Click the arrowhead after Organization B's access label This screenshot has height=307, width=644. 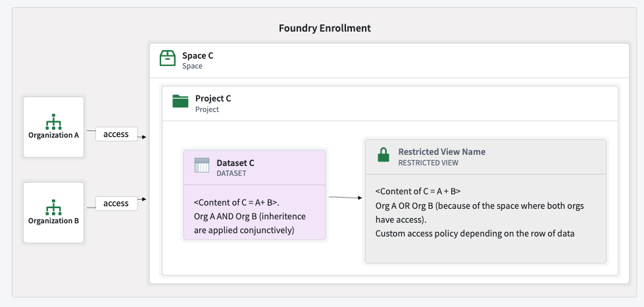142,198
